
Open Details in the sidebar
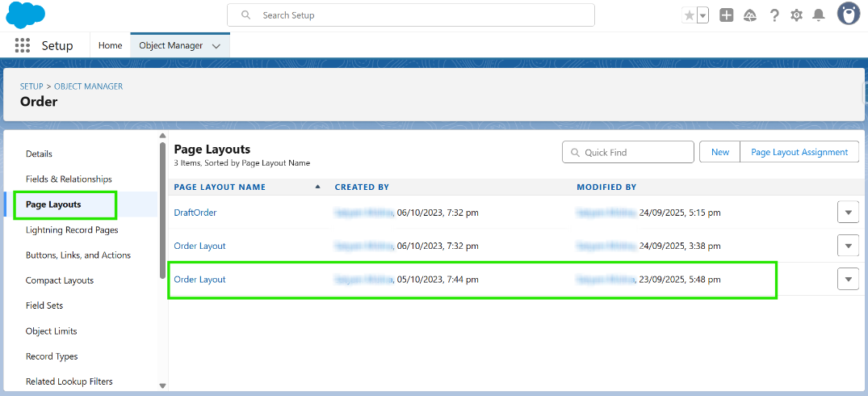(39, 154)
